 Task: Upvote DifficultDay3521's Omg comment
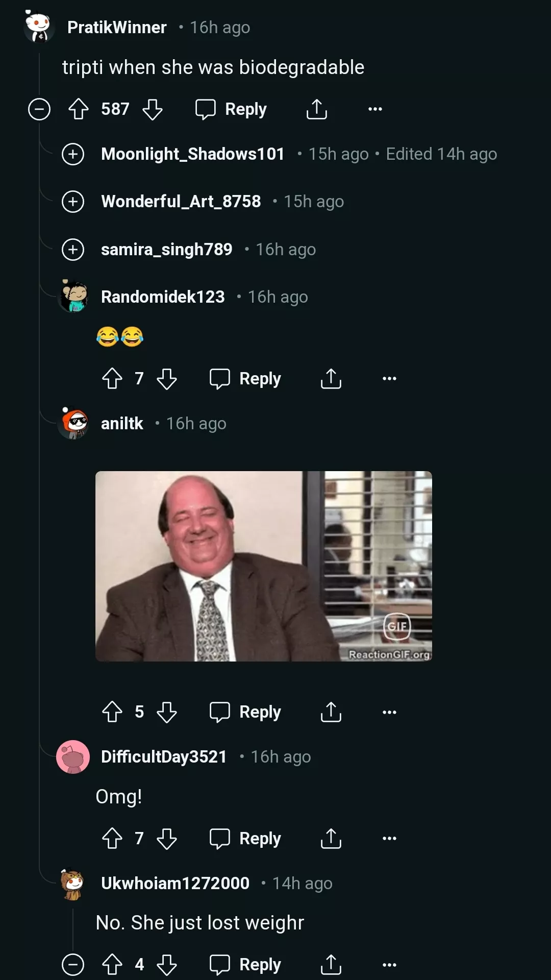tap(112, 839)
